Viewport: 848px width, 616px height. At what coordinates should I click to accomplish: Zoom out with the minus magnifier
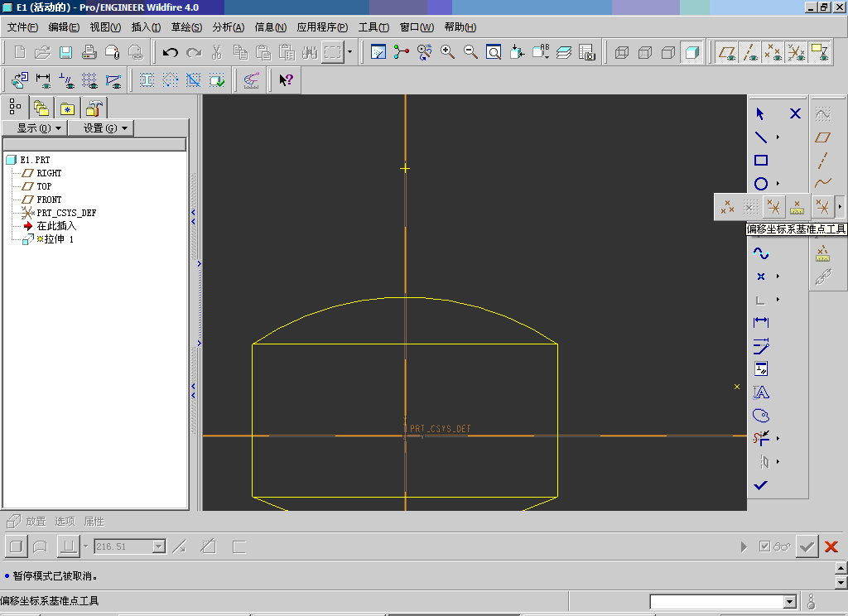(x=470, y=52)
